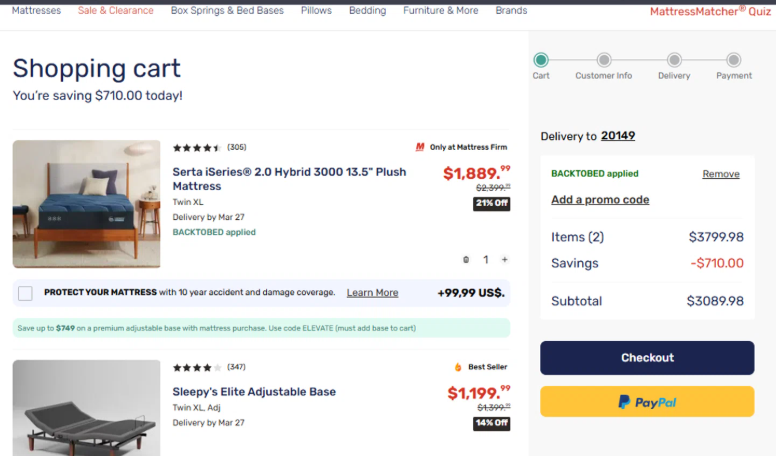Open the Bedding menu
The height and width of the screenshot is (456, 776).
pos(367,10)
